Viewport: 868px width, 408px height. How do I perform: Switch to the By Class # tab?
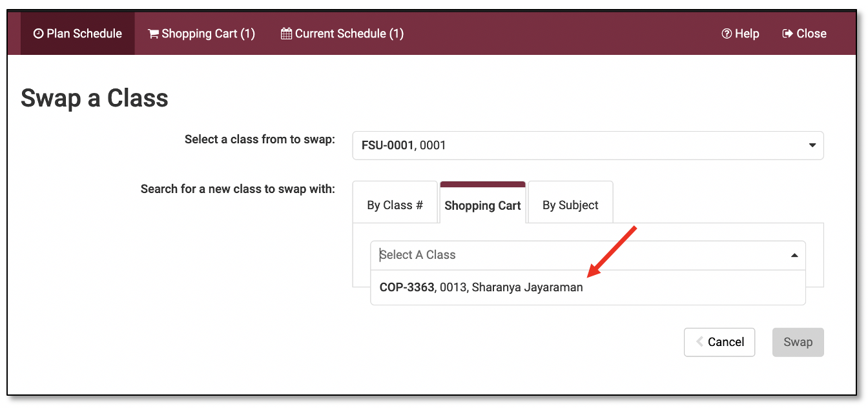[x=395, y=205]
